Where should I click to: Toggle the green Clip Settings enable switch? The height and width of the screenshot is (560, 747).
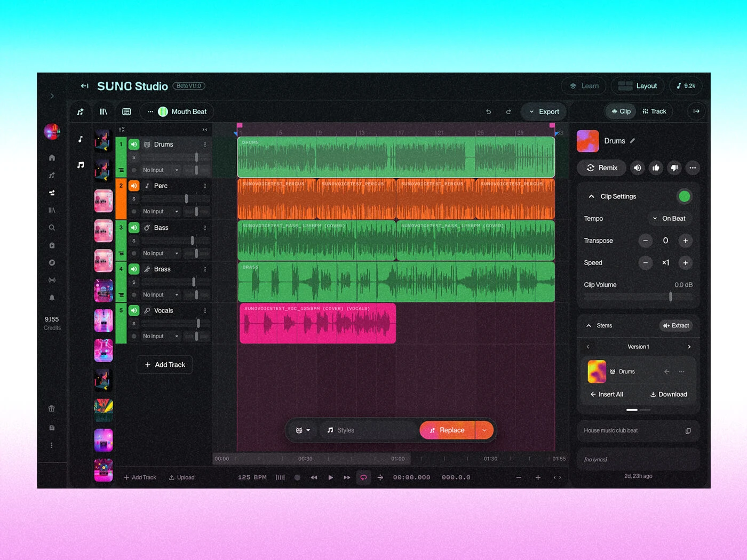(685, 196)
